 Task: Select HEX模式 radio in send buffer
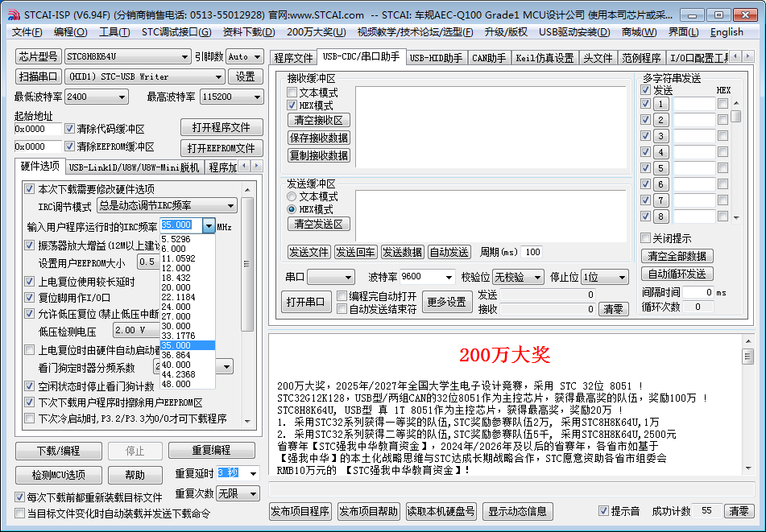(292, 209)
